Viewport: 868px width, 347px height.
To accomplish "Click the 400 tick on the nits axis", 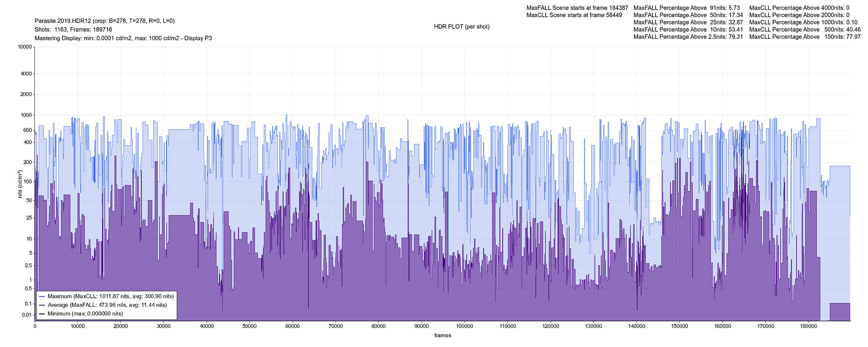I will click(x=28, y=142).
